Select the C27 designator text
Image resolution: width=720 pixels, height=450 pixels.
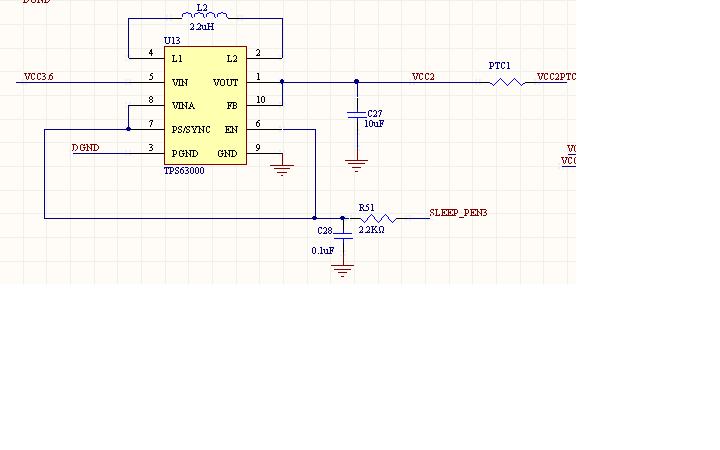(x=375, y=113)
